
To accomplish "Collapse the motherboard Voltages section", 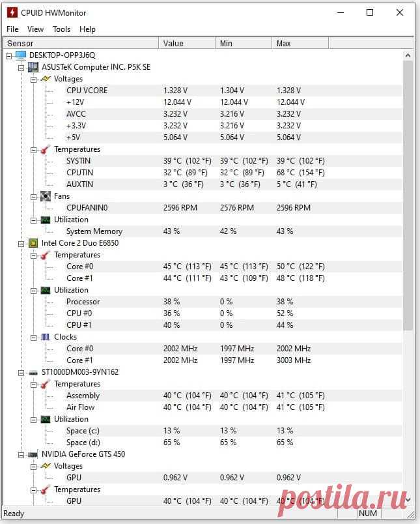I will point(33,80).
